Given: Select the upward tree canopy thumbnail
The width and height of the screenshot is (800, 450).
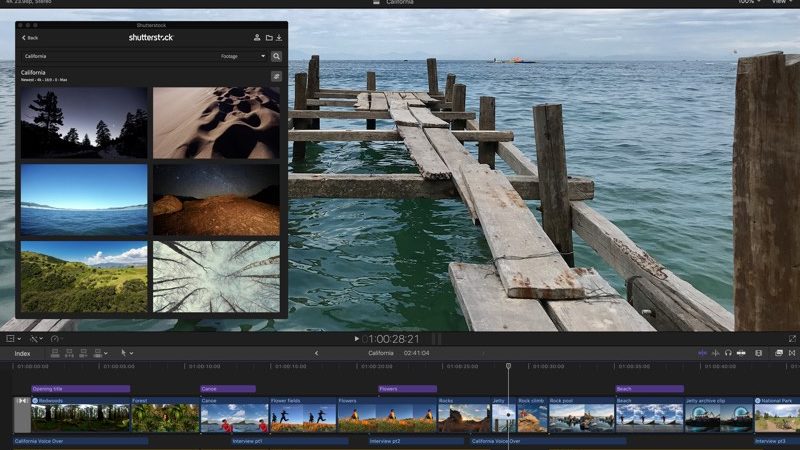Looking at the screenshot, I should point(216,277).
